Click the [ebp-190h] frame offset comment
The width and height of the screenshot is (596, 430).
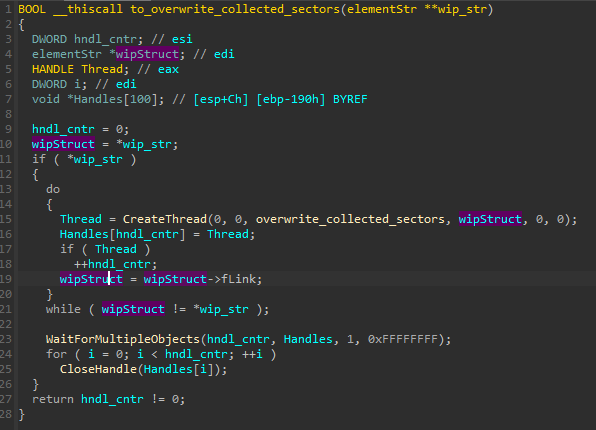pyautogui.click(x=291, y=99)
